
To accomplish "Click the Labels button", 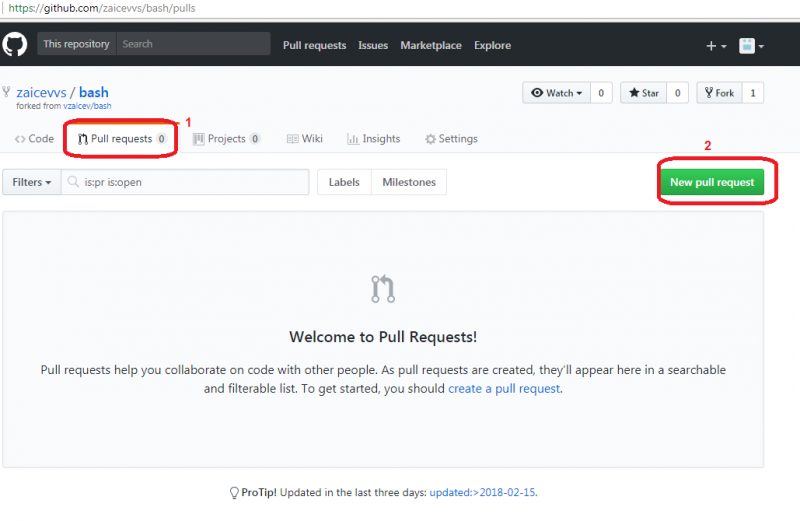I will point(344,183).
